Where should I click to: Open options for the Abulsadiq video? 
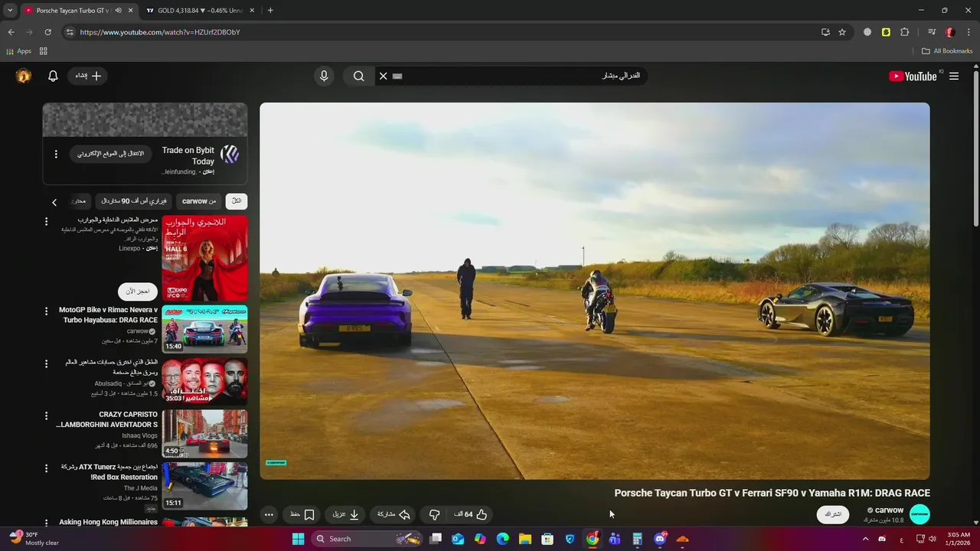[46, 364]
